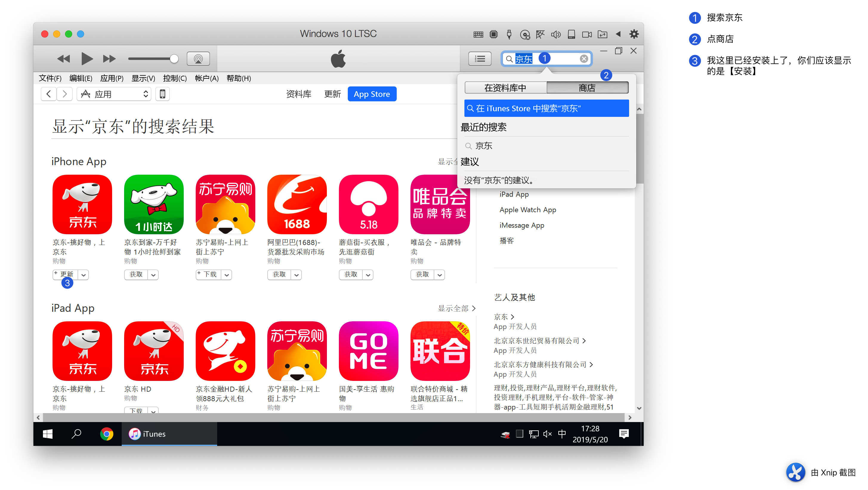Open developer link 北京京东方健康科技有限公司

pos(543,365)
